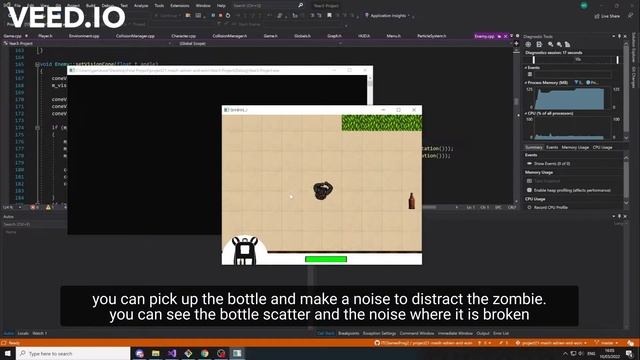Viewport: 640px width, 360px height.
Task: Open the Tools menu
Action: 159,6
